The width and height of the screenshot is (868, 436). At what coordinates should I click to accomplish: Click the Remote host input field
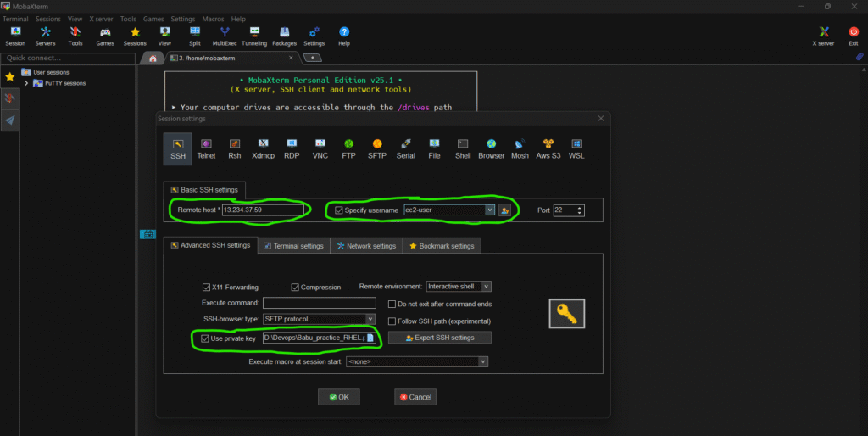pyautogui.click(x=262, y=210)
